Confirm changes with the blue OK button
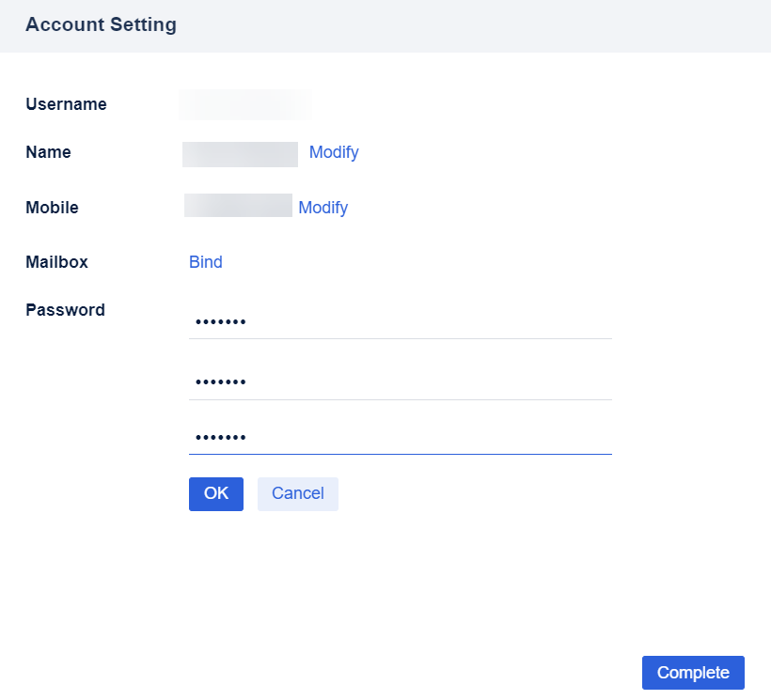 point(215,493)
